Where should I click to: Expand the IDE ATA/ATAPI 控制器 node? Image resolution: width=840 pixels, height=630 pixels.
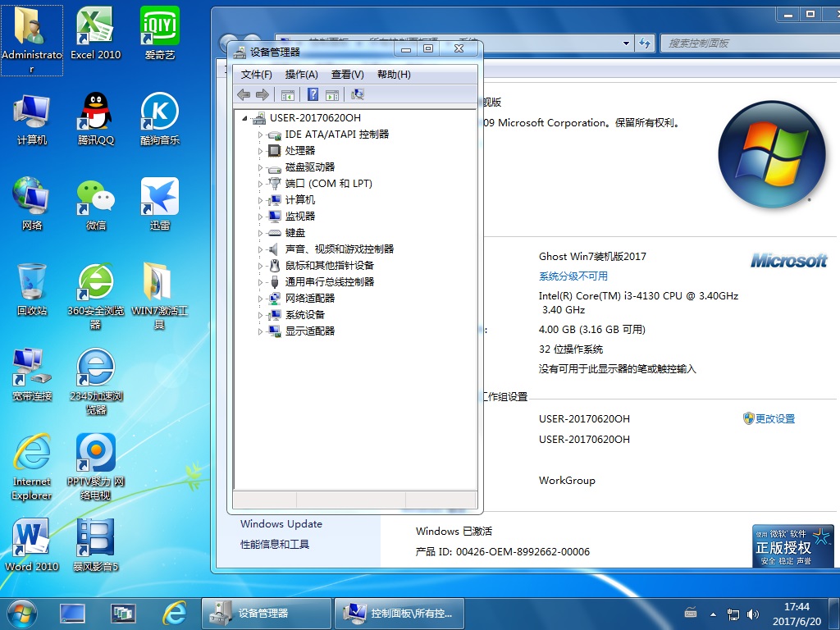(x=262, y=134)
